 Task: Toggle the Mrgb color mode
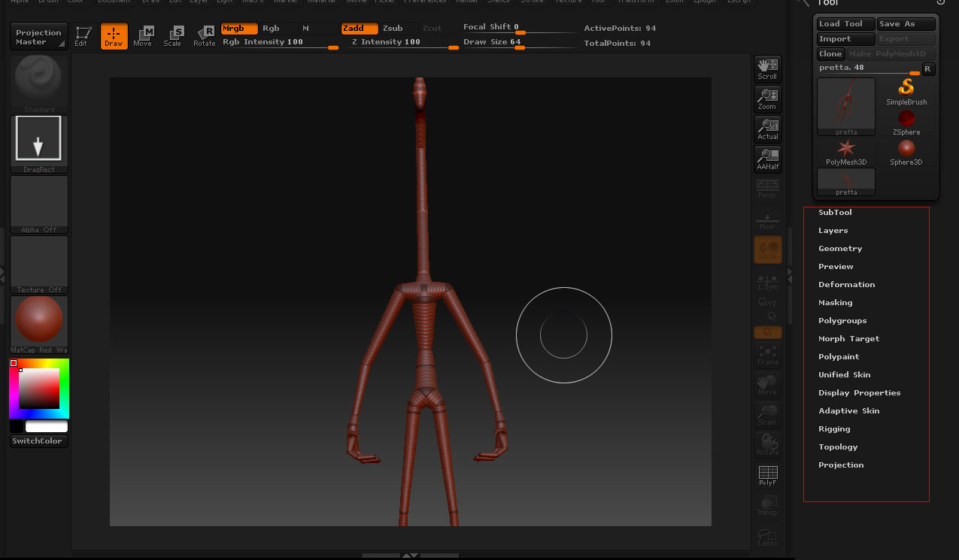pyautogui.click(x=238, y=29)
